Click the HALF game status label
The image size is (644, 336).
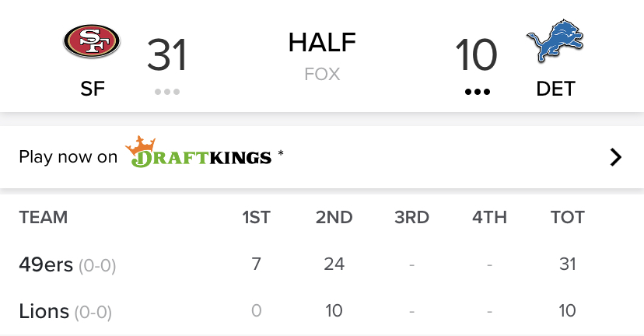(x=322, y=42)
